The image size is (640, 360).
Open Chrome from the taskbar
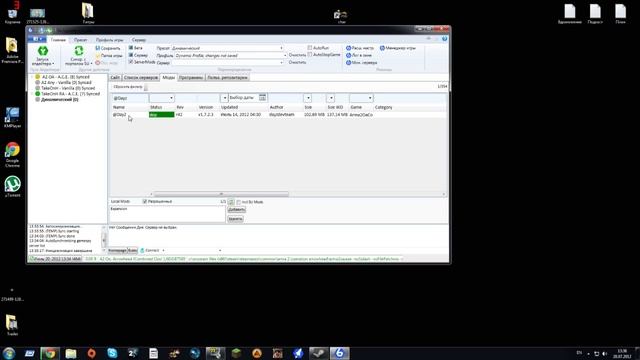tap(50, 353)
